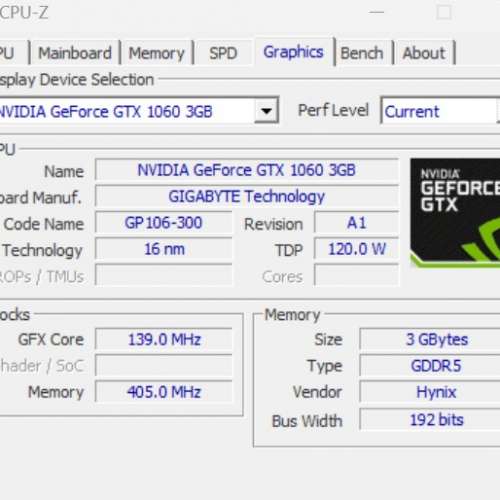
Task: Click the GIGABYTE Technology board manufacturer value
Action: 247,196
